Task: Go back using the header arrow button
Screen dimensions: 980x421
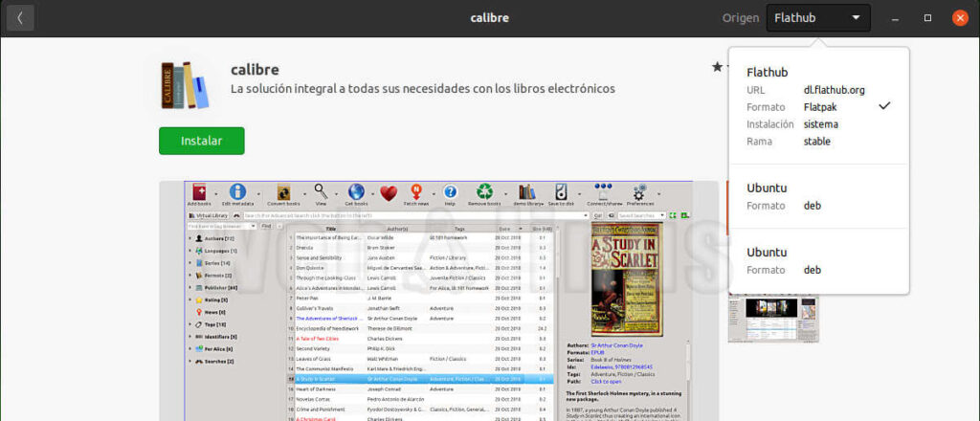Action: pos(20,17)
